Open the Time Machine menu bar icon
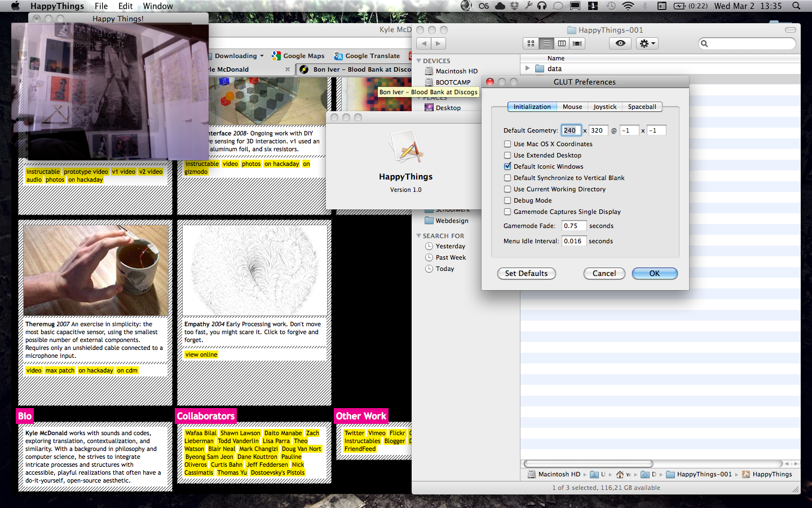Screen dimensions: 812x508 [611, 6]
